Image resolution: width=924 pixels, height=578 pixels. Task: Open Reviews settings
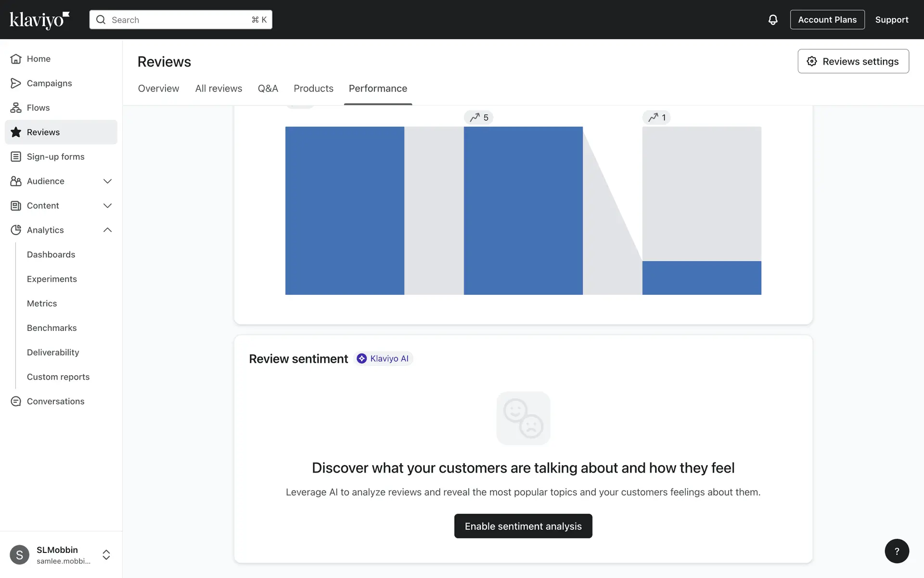[x=853, y=61]
